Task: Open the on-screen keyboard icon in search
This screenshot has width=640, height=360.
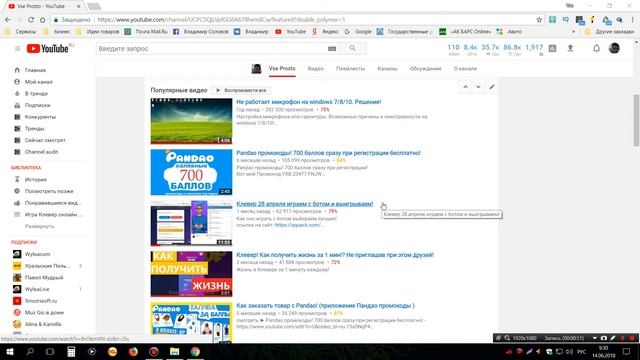Action: 332,49
